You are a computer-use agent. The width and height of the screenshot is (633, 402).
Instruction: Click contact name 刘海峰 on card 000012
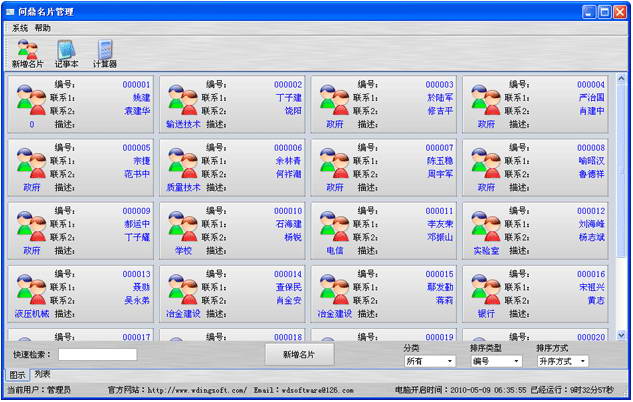[x=592, y=224]
